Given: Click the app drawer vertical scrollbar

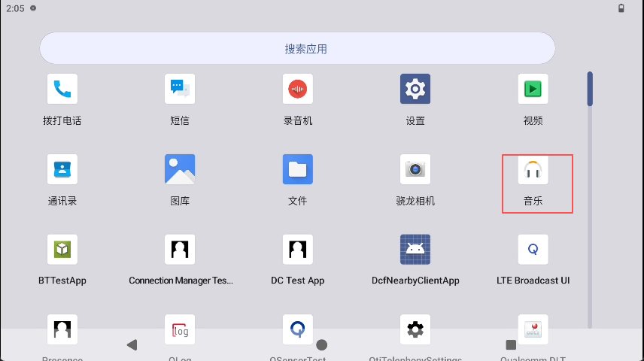Looking at the screenshot, I should (x=590, y=89).
